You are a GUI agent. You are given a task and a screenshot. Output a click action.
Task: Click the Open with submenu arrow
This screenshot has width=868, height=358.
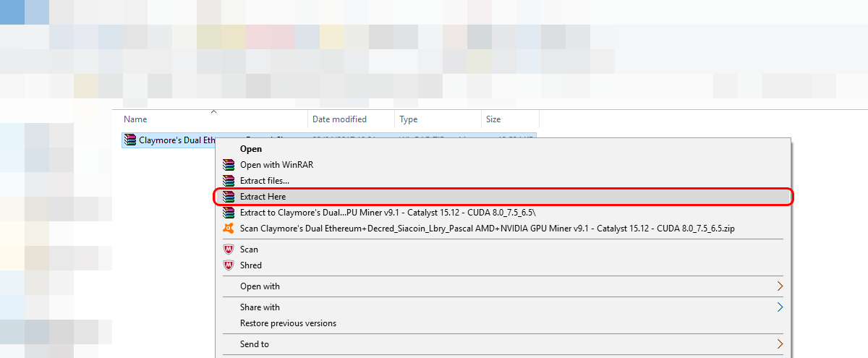tap(780, 286)
